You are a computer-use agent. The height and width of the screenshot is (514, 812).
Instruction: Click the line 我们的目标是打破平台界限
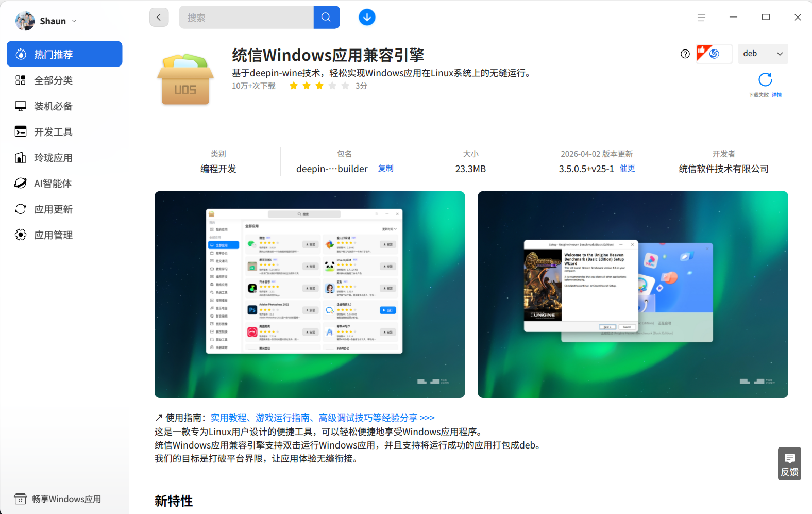tap(256, 459)
